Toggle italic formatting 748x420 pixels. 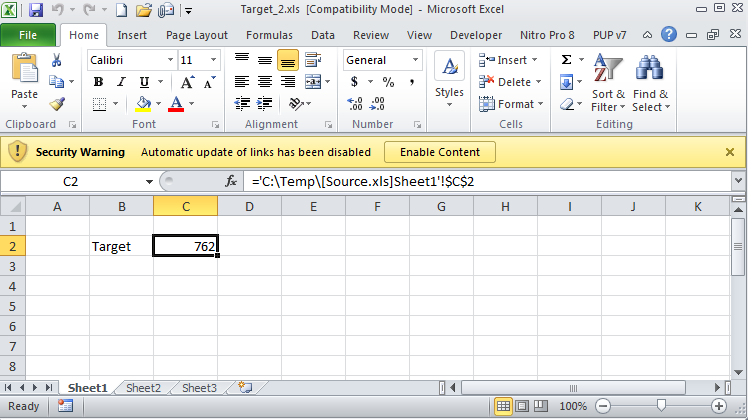click(121, 82)
